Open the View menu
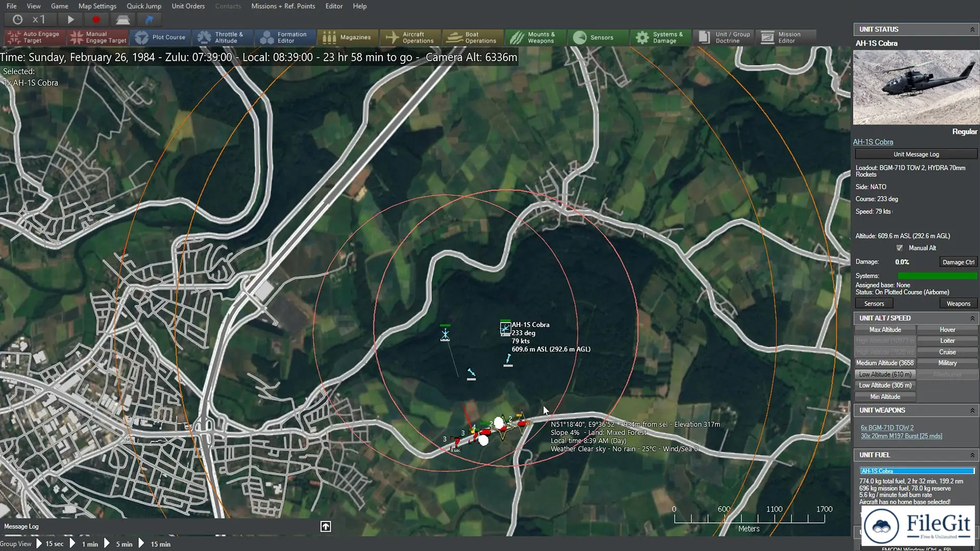 (x=34, y=6)
